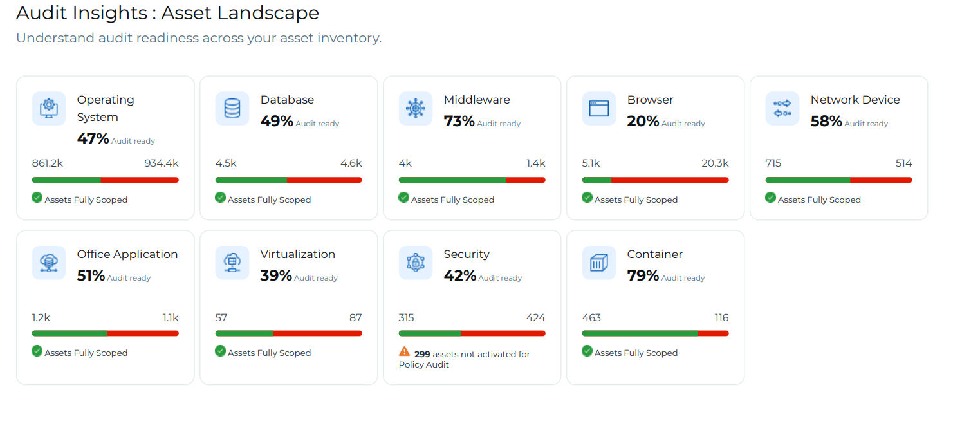Viewport: 980px width, 428px height.
Task: Click the Container cube icon
Action: click(599, 263)
